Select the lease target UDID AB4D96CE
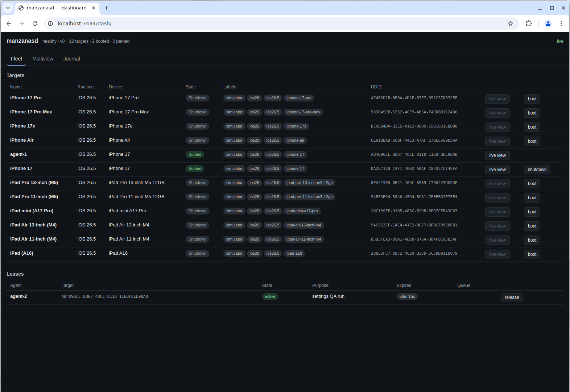The height and width of the screenshot is (392, 570). tap(104, 296)
